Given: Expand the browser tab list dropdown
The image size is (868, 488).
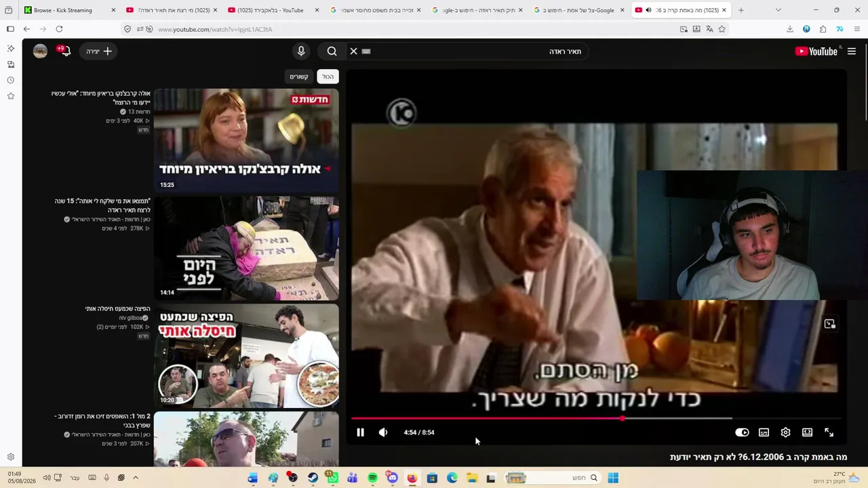Looking at the screenshot, I should 778,10.
